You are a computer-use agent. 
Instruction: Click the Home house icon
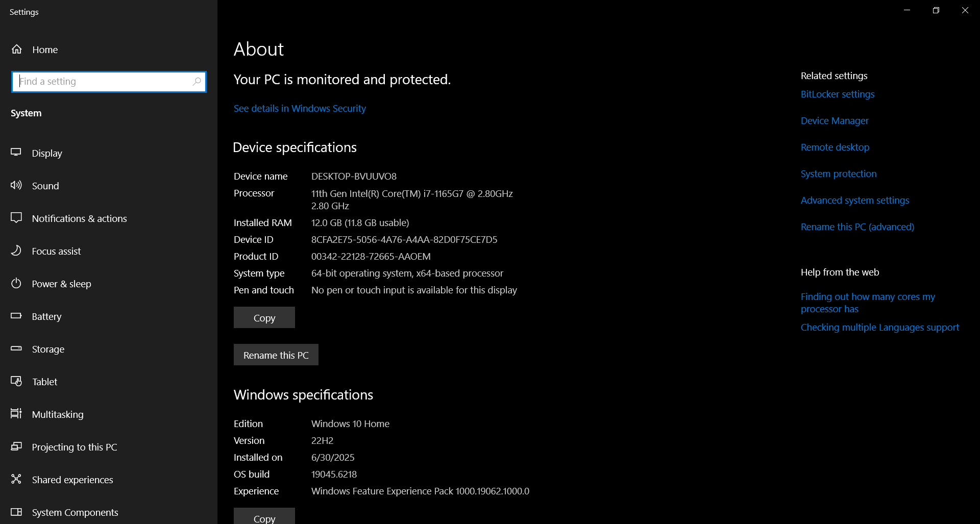(x=17, y=49)
